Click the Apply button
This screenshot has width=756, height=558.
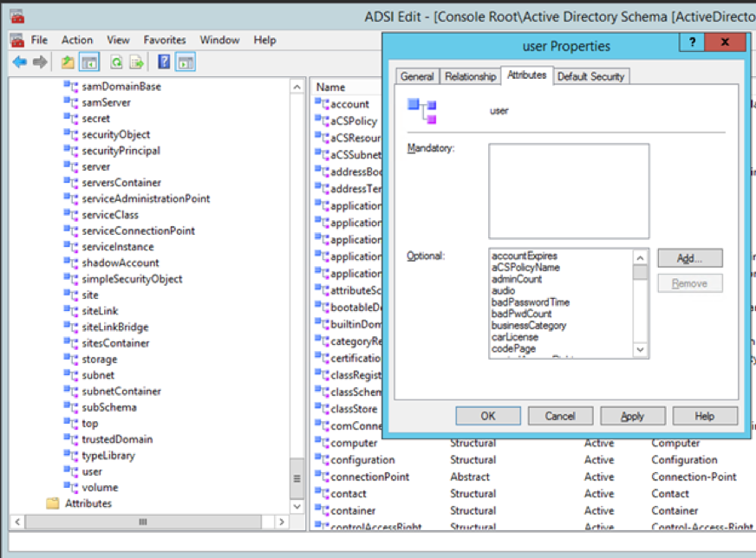click(633, 416)
